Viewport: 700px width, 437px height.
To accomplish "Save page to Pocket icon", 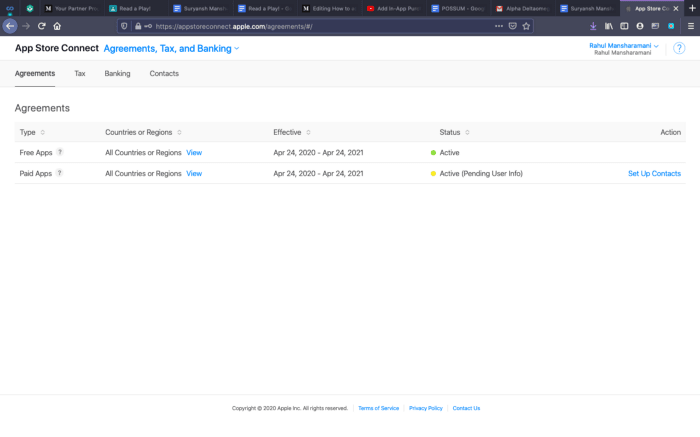I will [512, 26].
